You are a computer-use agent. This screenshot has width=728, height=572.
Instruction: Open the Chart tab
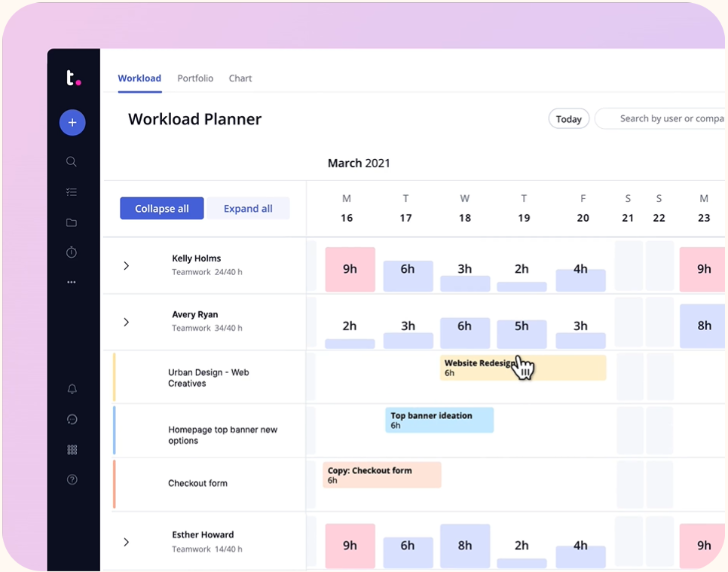click(x=240, y=78)
